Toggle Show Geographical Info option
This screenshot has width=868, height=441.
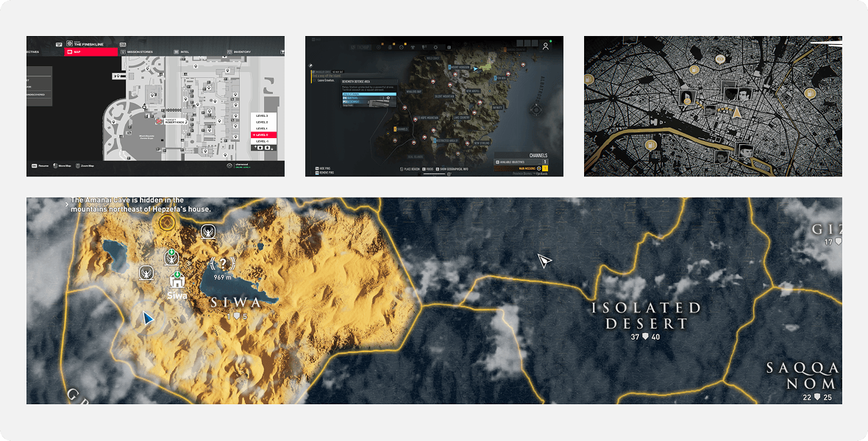pyautogui.click(x=452, y=169)
